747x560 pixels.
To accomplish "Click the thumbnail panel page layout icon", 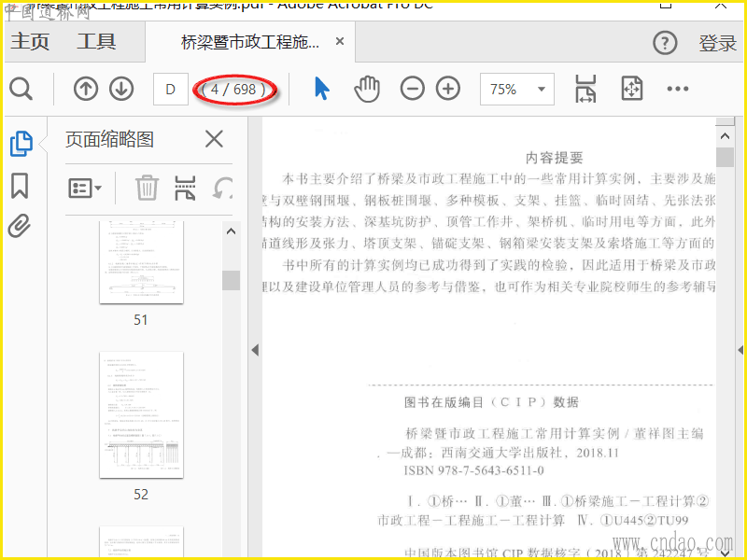I will [x=185, y=188].
